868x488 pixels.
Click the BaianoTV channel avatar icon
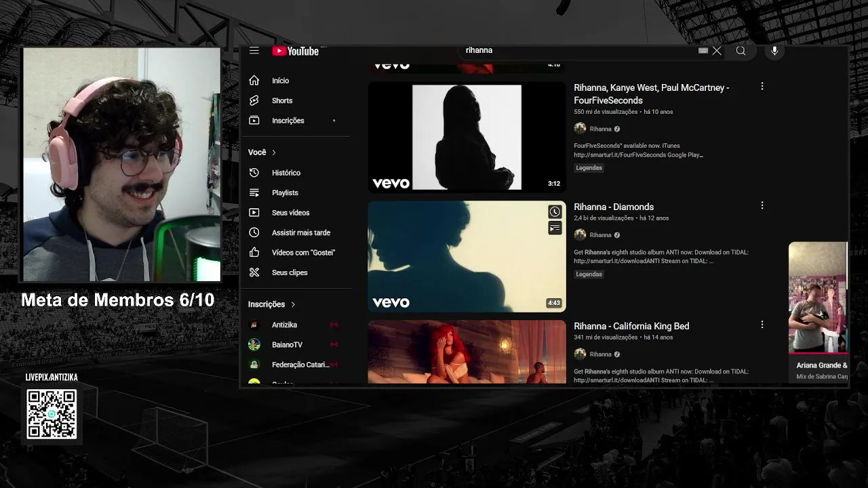(x=254, y=345)
